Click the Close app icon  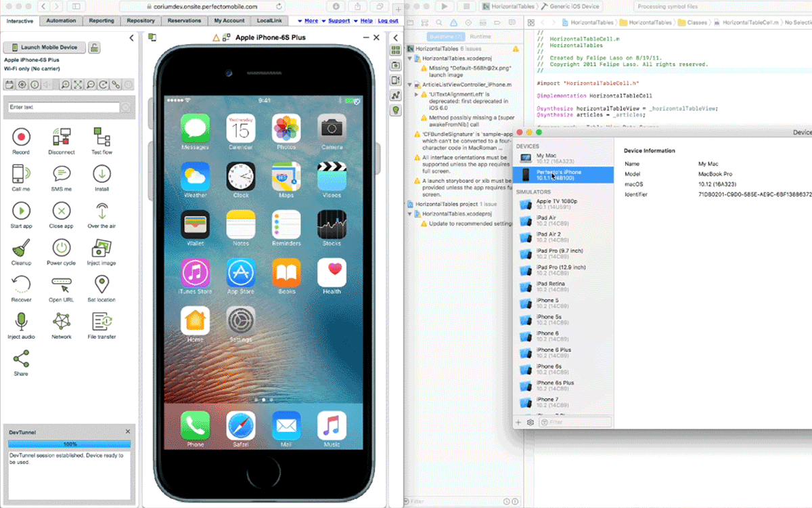(x=61, y=211)
